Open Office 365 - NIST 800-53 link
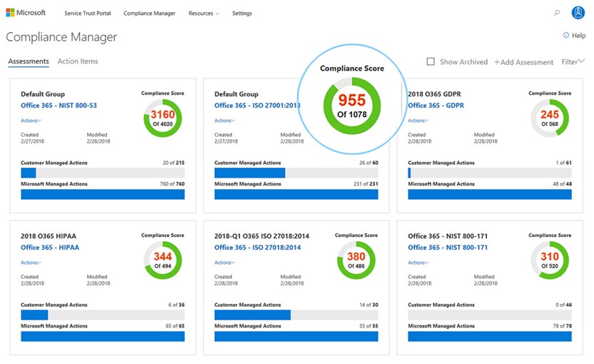This screenshot has height=364, width=594. (x=59, y=106)
